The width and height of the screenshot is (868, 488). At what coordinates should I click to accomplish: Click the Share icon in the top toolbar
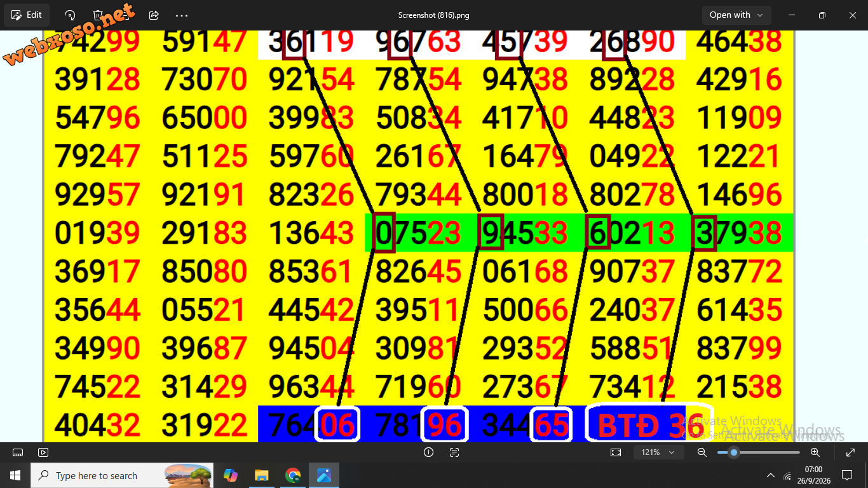pos(154,15)
